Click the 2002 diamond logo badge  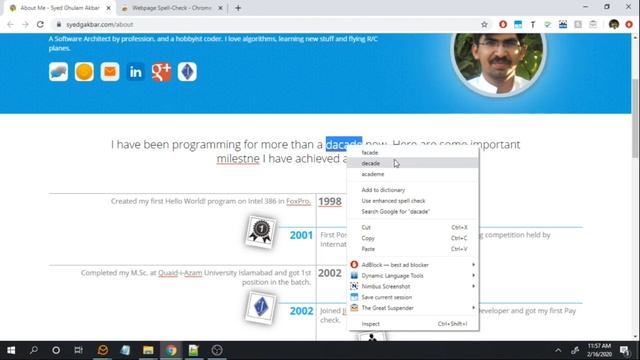click(x=261, y=307)
